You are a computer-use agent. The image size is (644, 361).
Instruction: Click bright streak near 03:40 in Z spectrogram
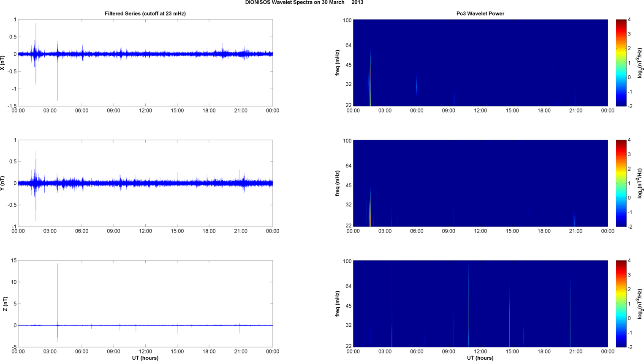coord(392,304)
